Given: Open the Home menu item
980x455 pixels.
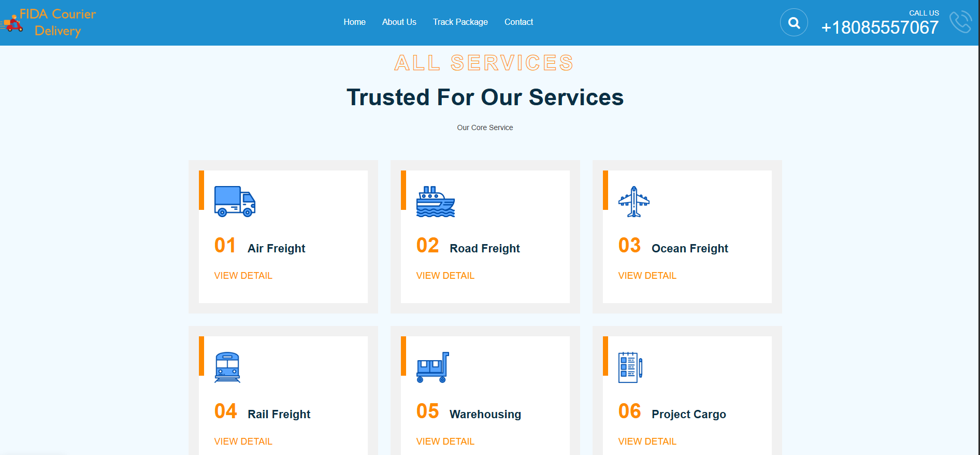Looking at the screenshot, I should [354, 22].
